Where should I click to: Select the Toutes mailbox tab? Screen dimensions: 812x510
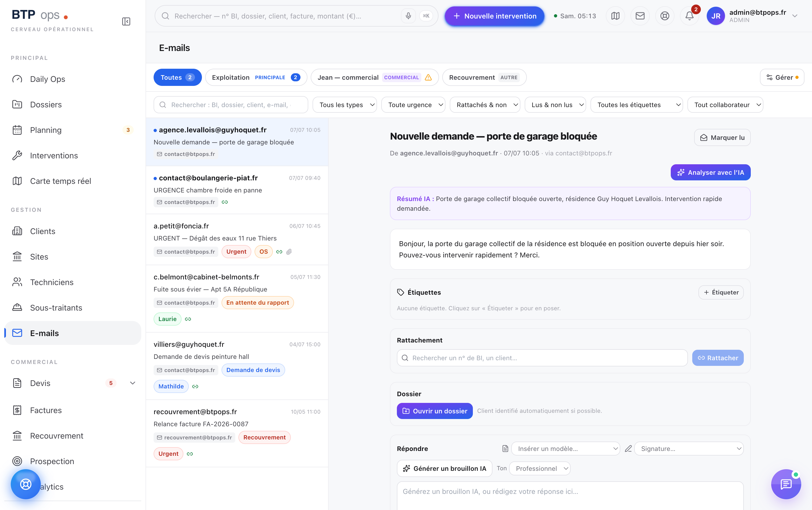coord(177,78)
